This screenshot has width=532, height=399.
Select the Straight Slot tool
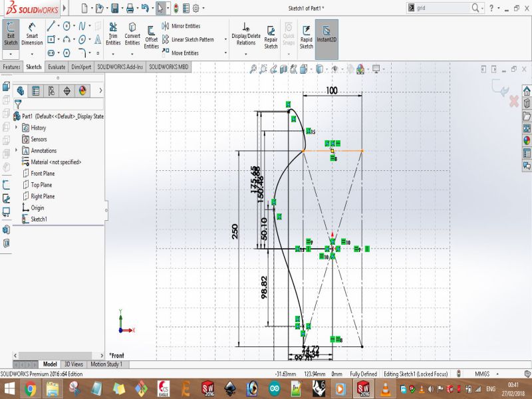(51, 53)
